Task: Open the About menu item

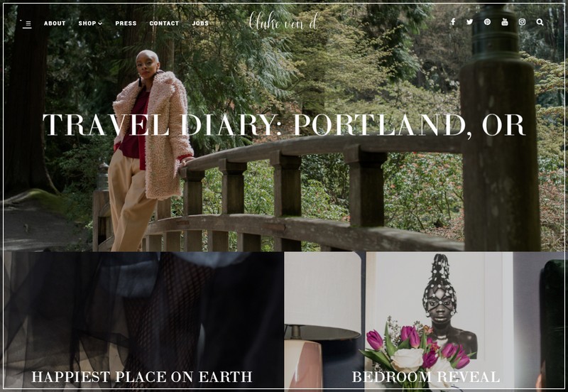Action: coord(55,23)
